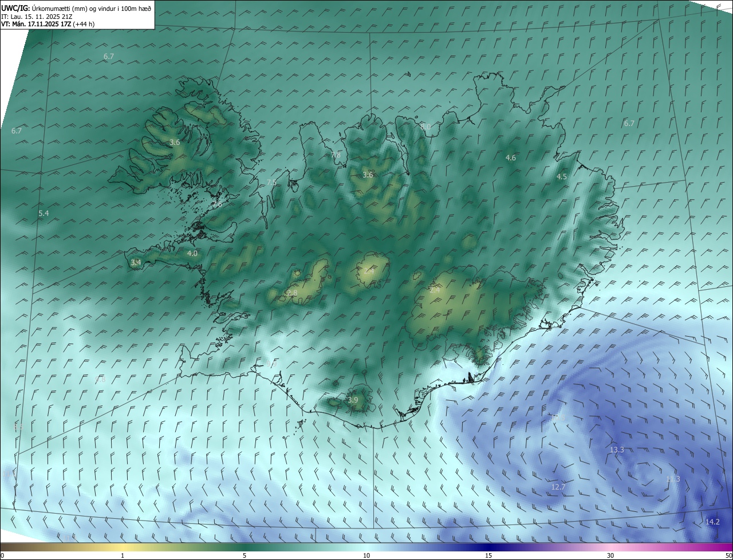Click the 7.5 value label on the map
Screen dimensions: 733x560
271,182
